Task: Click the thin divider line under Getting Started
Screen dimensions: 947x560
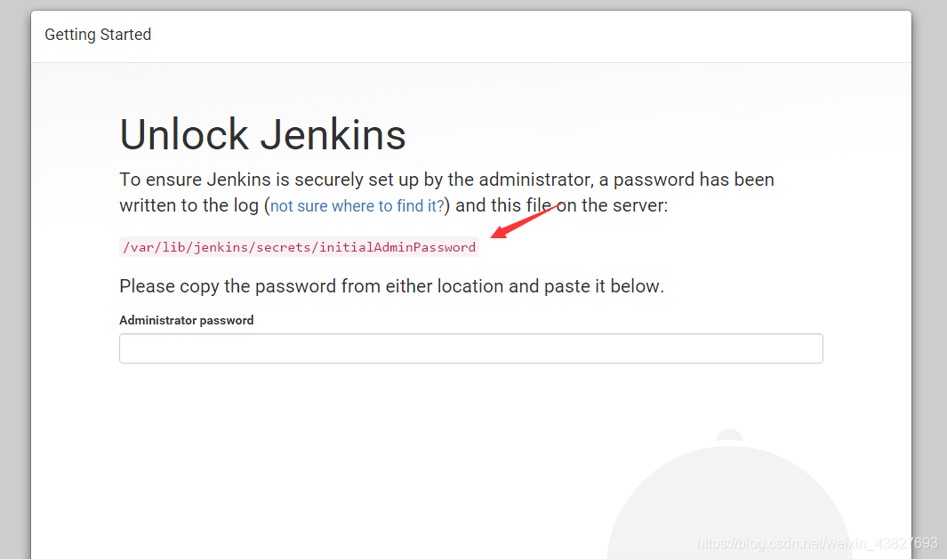Action: coord(471,62)
